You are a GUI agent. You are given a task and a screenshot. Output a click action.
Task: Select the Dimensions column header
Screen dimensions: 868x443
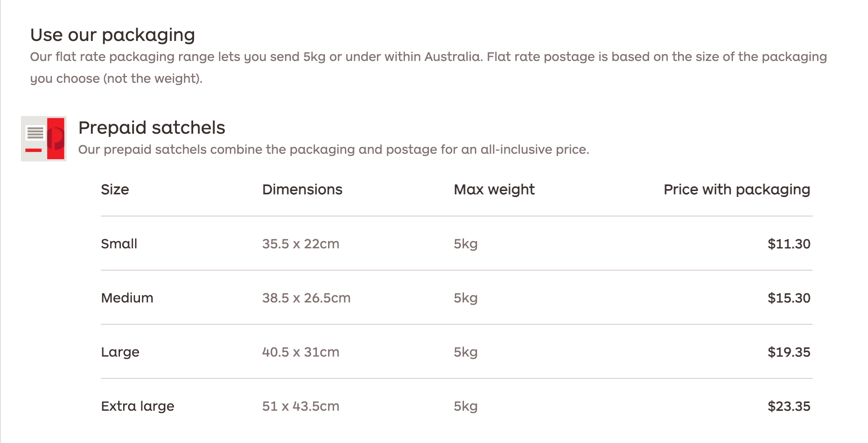coord(302,189)
